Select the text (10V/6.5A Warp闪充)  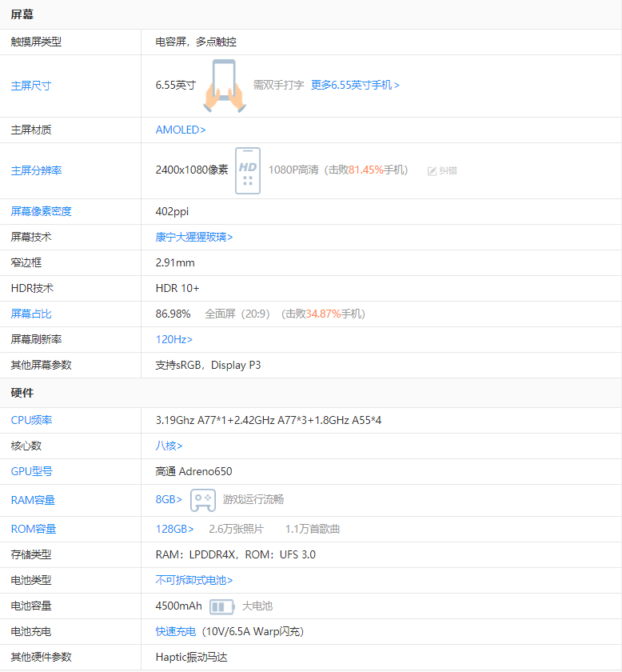click(253, 631)
